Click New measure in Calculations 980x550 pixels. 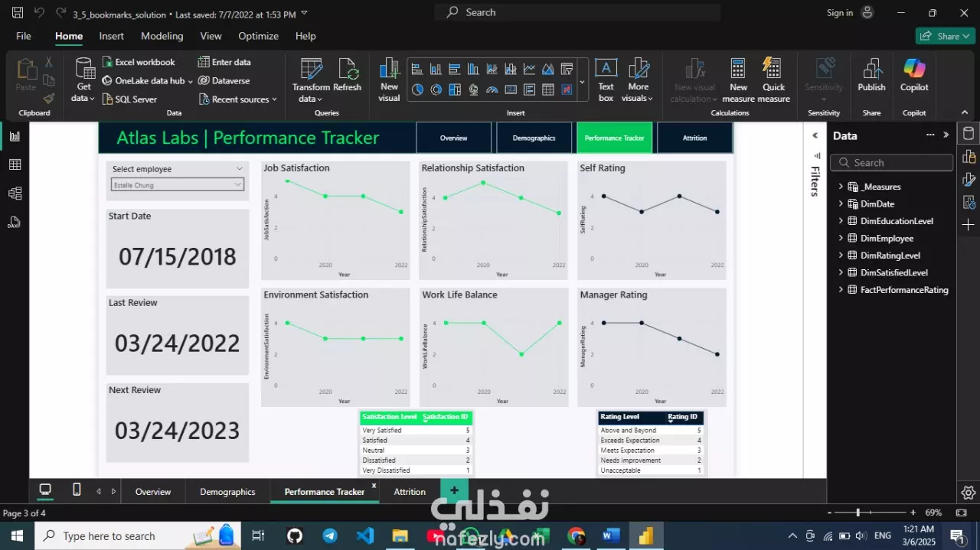tap(738, 80)
